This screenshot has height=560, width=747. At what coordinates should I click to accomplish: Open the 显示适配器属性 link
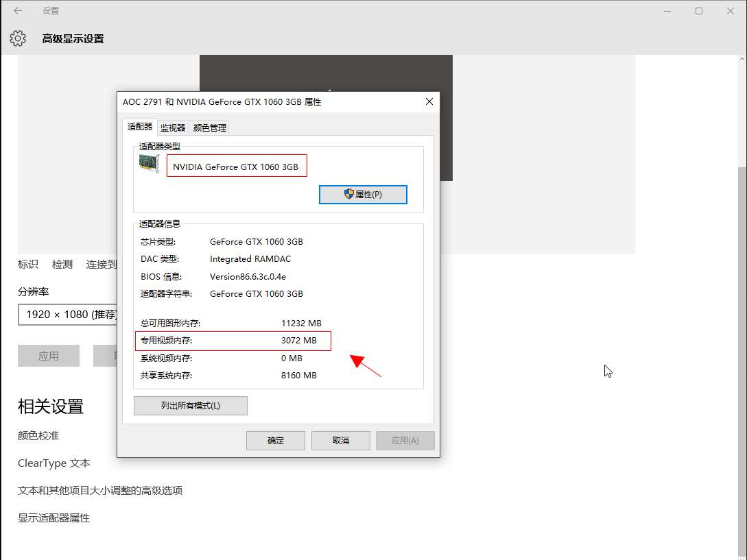point(54,518)
